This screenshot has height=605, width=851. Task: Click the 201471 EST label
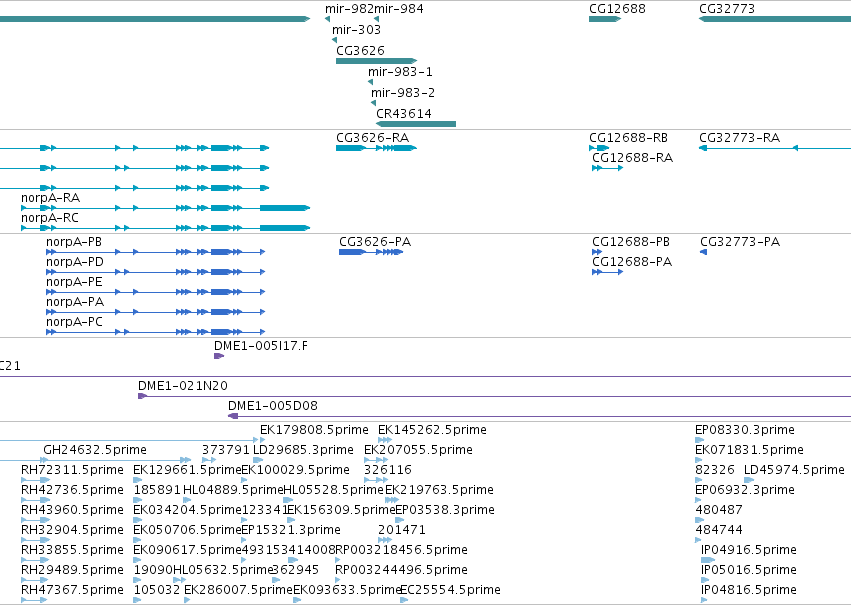pos(402,530)
